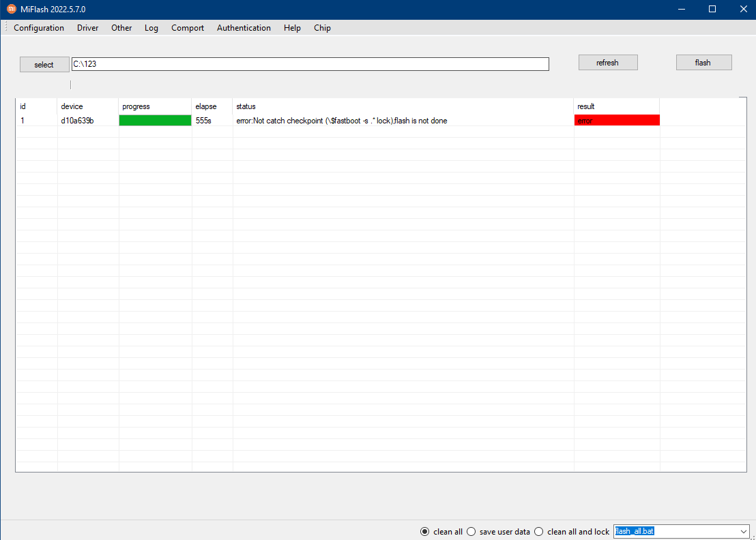Click the id column header
This screenshot has height=540, width=756.
click(x=37, y=106)
